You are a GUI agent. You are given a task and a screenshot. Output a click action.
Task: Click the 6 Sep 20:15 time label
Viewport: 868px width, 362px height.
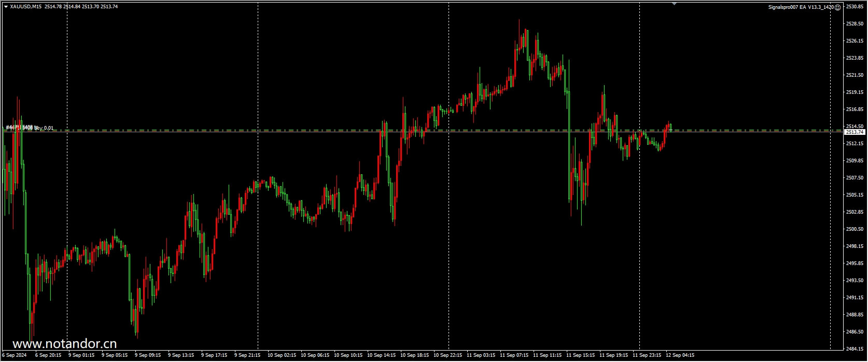[48, 356]
